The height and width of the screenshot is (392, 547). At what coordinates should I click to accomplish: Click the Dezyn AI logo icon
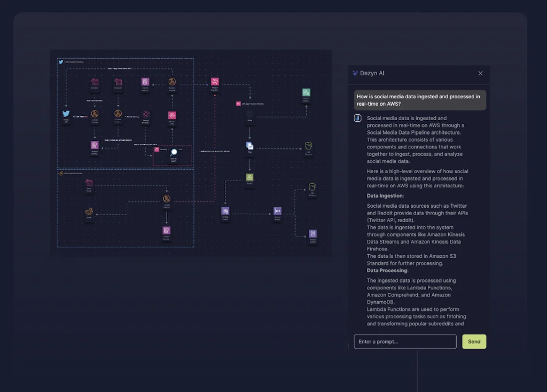pyautogui.click(x=355, y=73)
